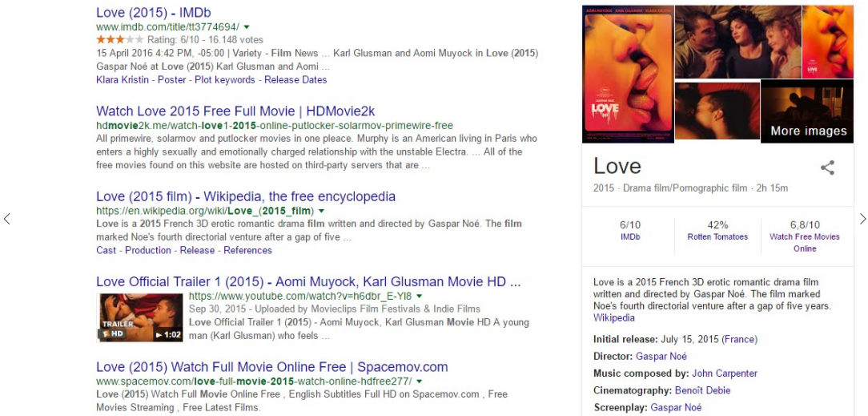Click the Wikipedia source link in panel description

[614, 318]
